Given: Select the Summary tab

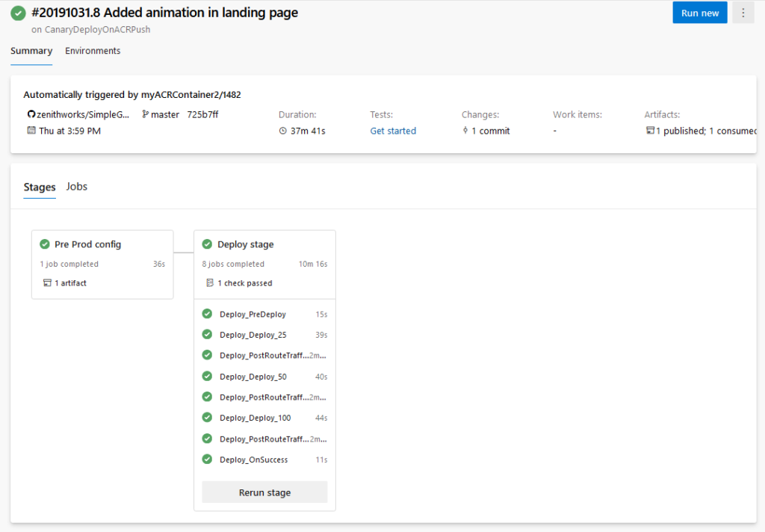Looking at the screenshot, I should [31, 51].
